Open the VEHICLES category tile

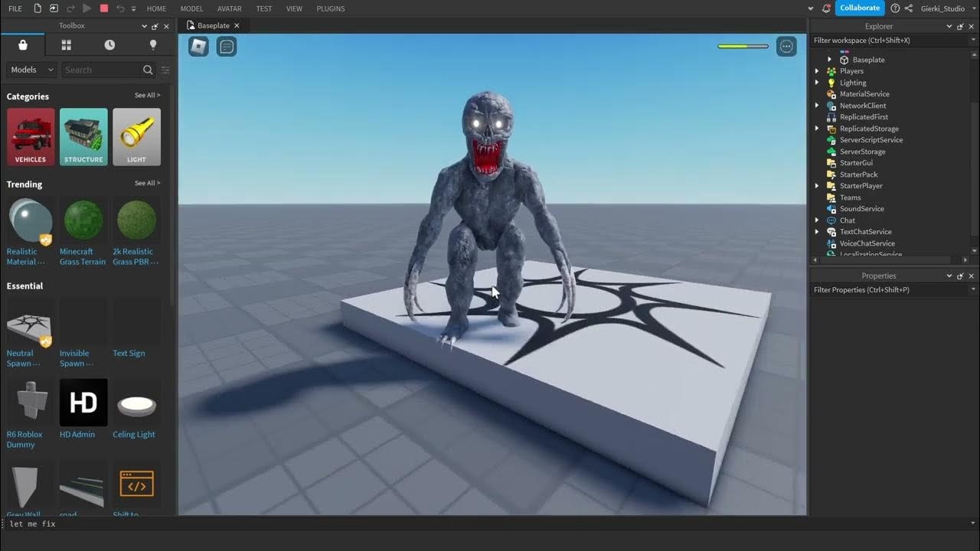pos(31,137)
